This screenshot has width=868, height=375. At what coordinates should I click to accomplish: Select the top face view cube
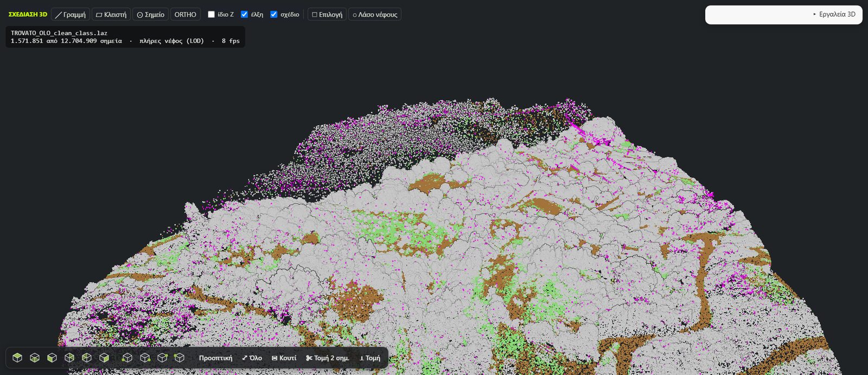17,358
